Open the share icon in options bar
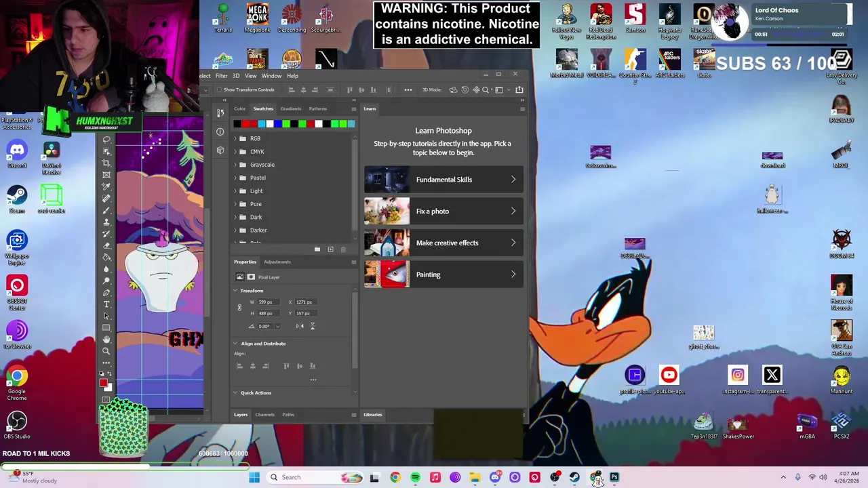Screen dimensions: 868x488 [519, 89]
